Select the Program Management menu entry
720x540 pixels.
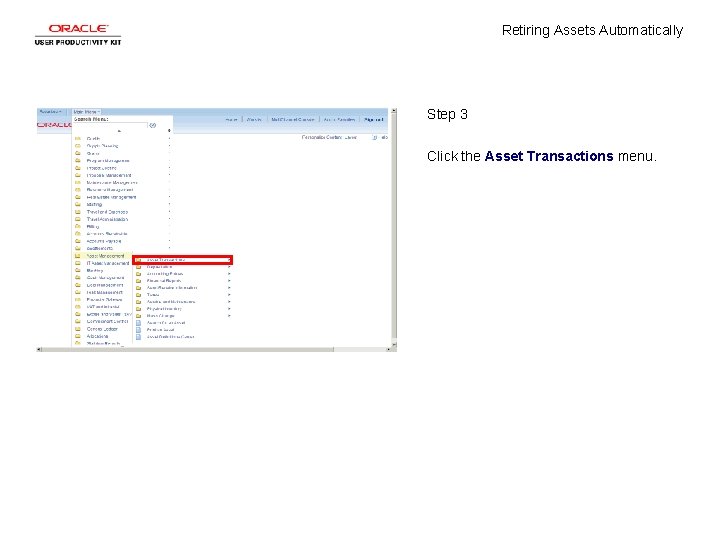coord(108,161)
